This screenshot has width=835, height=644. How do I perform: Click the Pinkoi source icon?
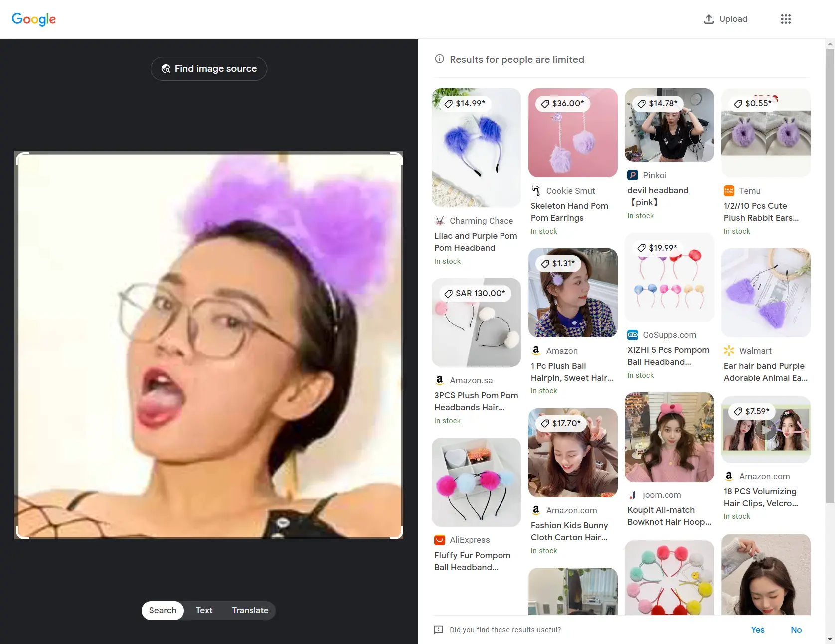click(633, 175)
